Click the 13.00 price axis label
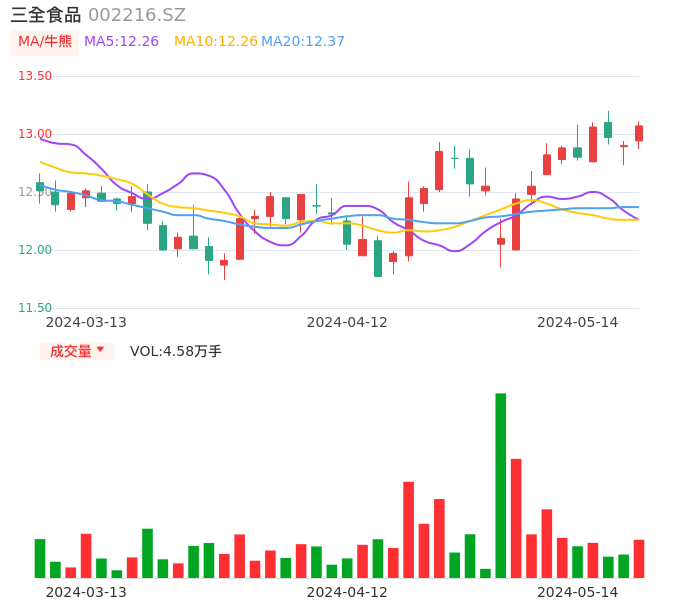The height and width of the screenshot is (606, 686). coord(35,134)
